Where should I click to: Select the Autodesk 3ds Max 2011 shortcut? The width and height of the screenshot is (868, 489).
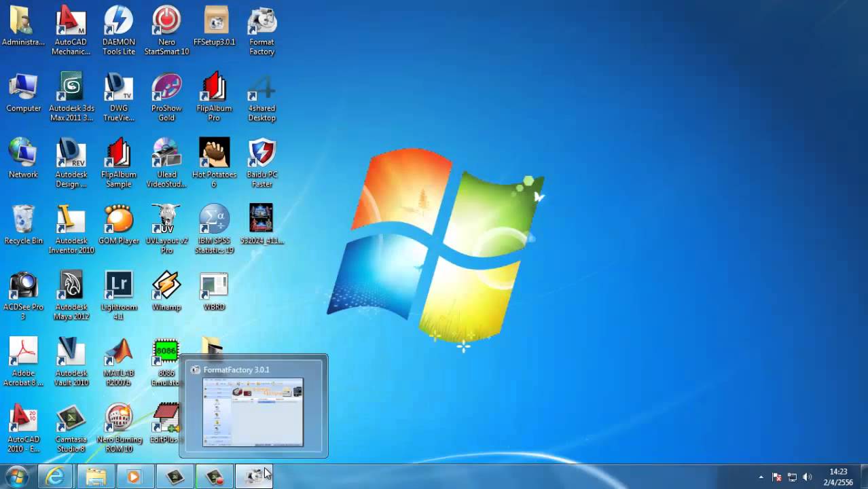71,98
